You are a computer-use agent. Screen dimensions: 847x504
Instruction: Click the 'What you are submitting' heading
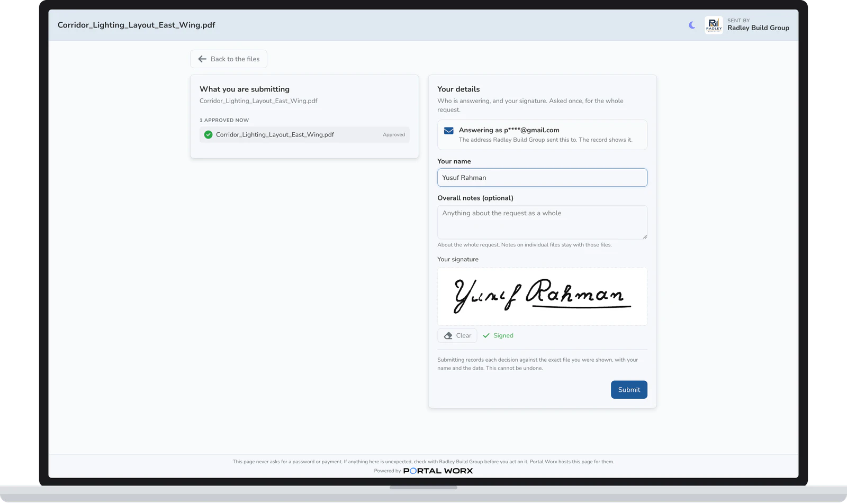click(245, 89)
